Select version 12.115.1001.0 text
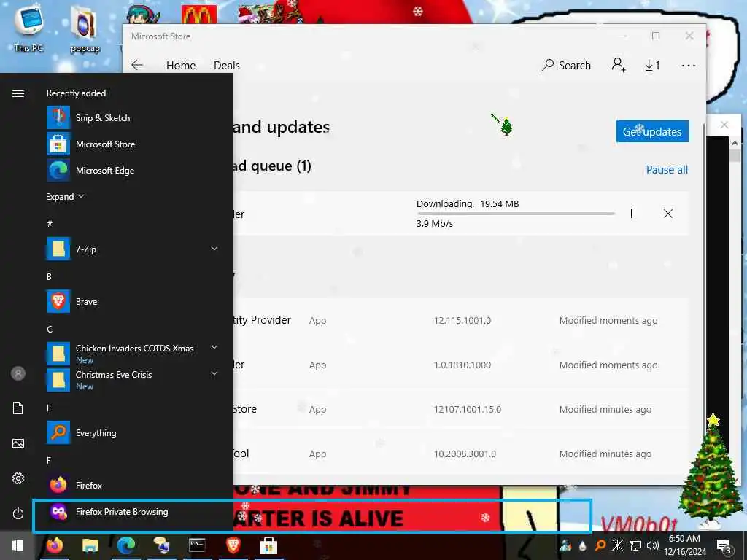This screenshot has width=747, height=560. (462, 321)
